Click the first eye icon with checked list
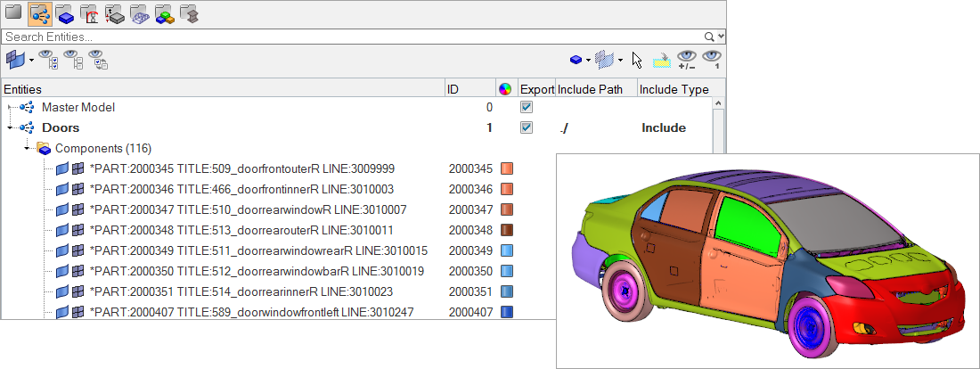 pyautogui.click(x=50, y=60)
